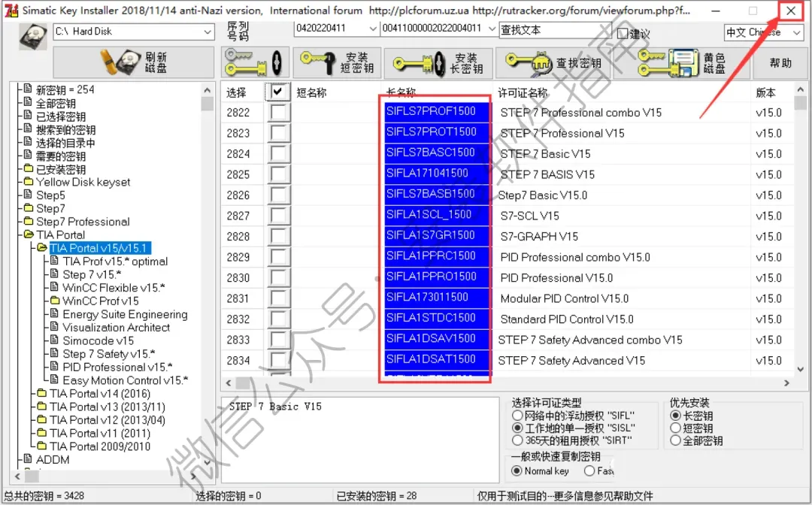Screen dimensions: 812x505
Task: Click S7-GRAPH V15 license name
Action: (x=538, y=237)
